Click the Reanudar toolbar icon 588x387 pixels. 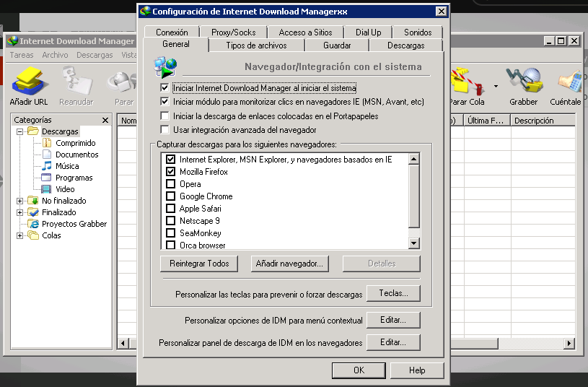76,81
